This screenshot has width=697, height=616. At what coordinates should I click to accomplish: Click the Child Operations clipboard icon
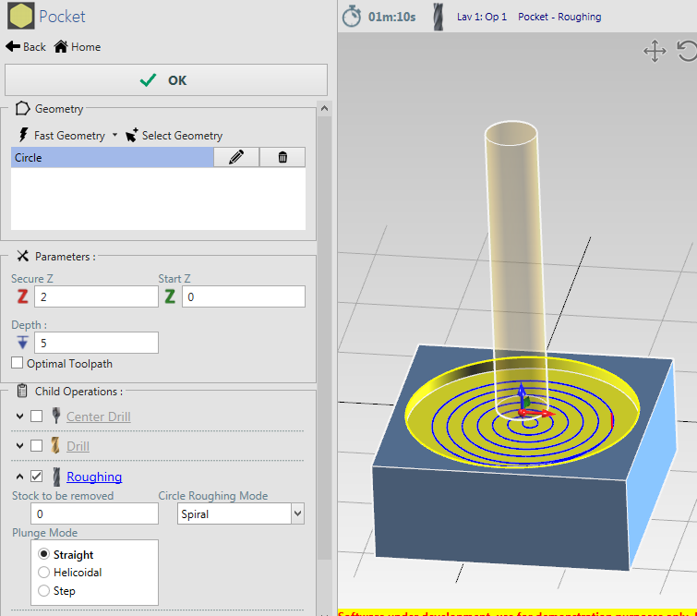click(x=22, y=391)
